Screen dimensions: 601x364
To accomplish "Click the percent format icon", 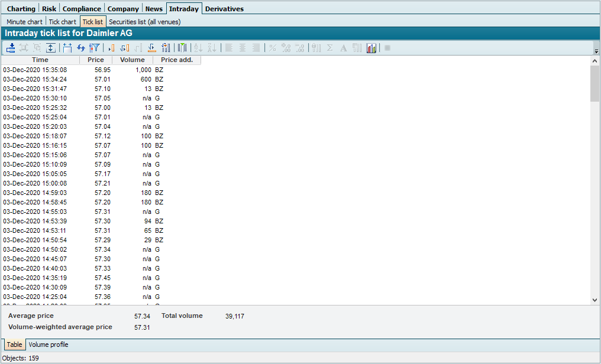I will (272, 48).
